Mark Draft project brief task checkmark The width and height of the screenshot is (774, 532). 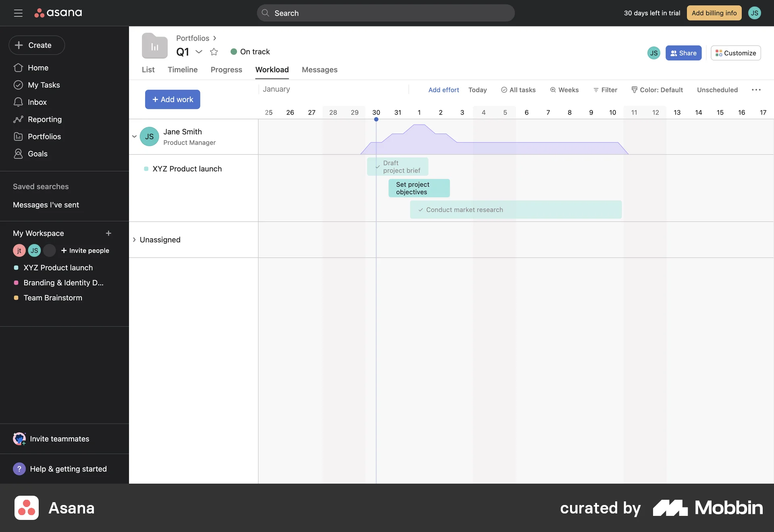[x=378, y=167]
